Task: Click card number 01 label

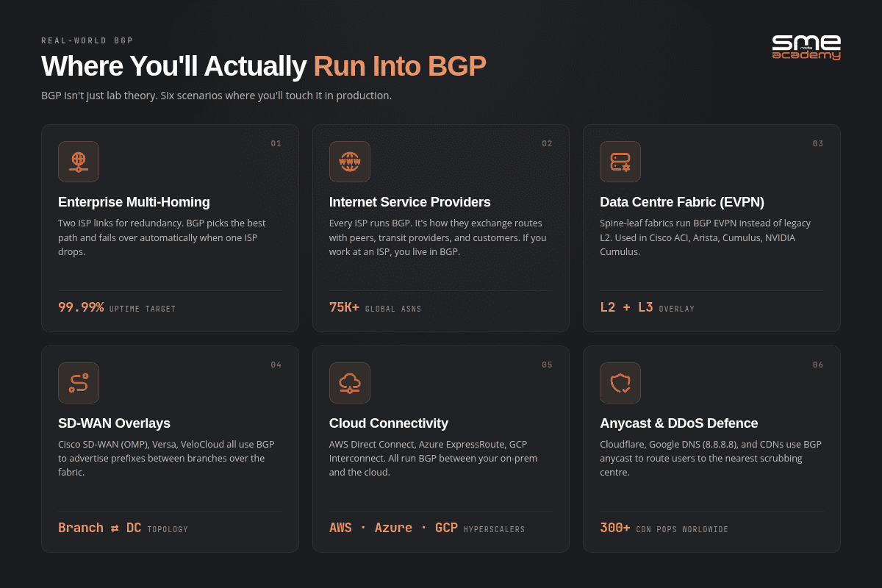Action: point(276,143)
